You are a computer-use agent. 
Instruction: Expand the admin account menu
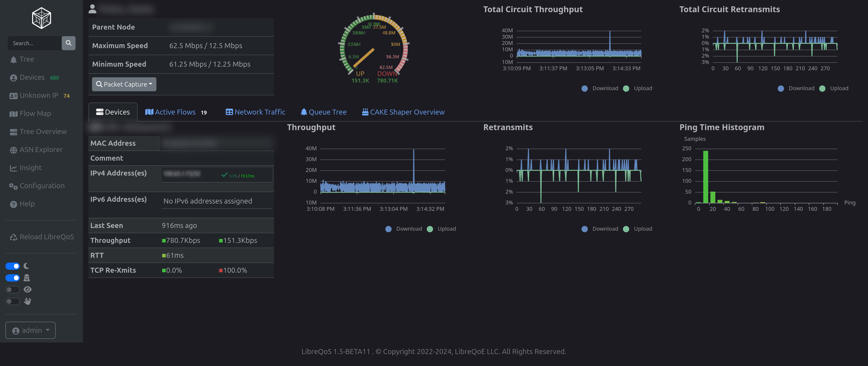(x=30, y=330)
